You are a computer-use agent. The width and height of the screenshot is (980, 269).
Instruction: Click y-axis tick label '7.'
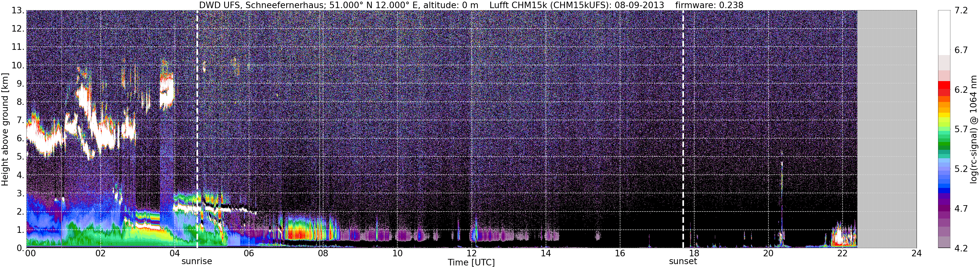tap(20, 120)
